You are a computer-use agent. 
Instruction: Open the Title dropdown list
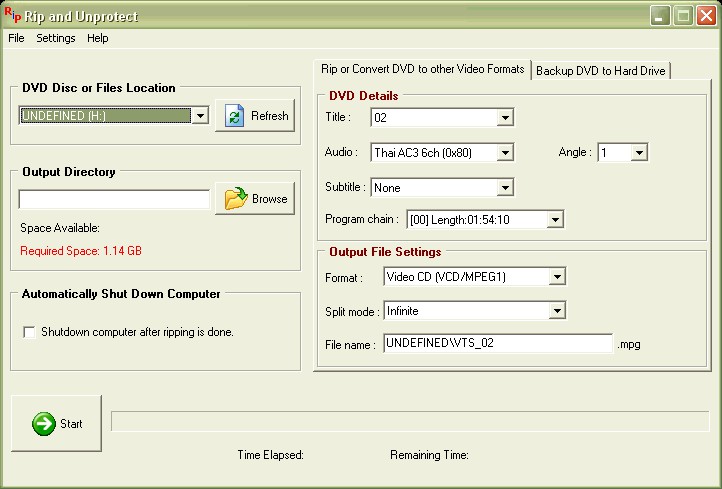click(505, 118)
